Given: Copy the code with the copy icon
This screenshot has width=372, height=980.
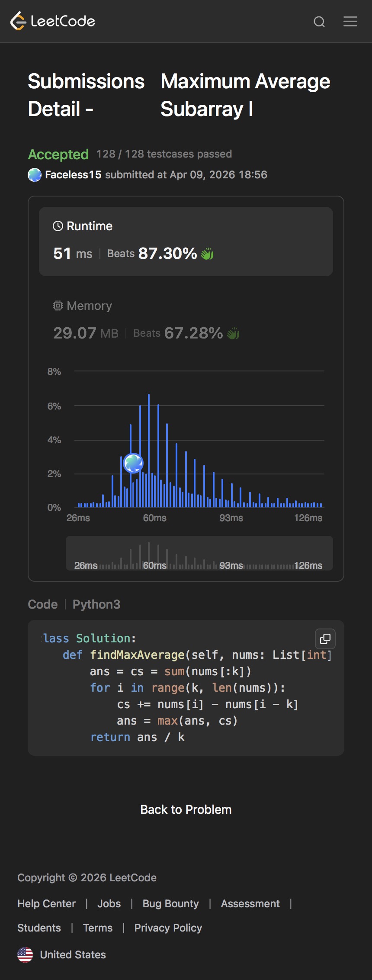Looking at the screenshot, I should coord(325,639).
